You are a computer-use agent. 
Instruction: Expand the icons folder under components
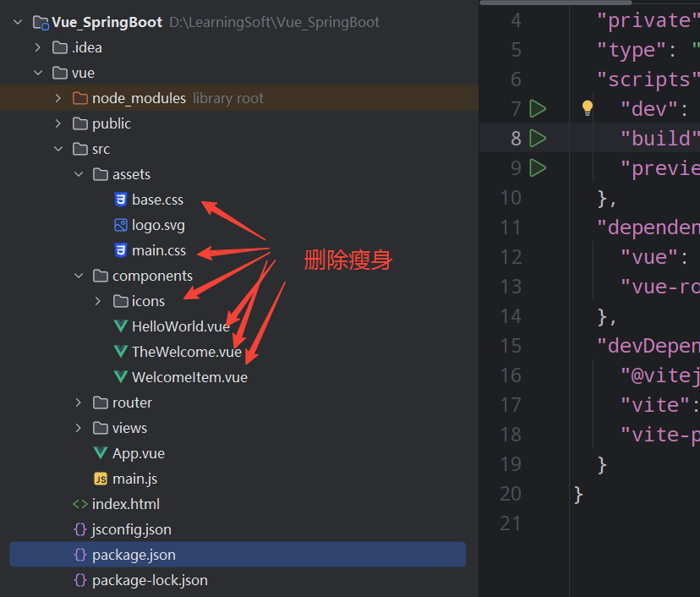pos(96,301)
